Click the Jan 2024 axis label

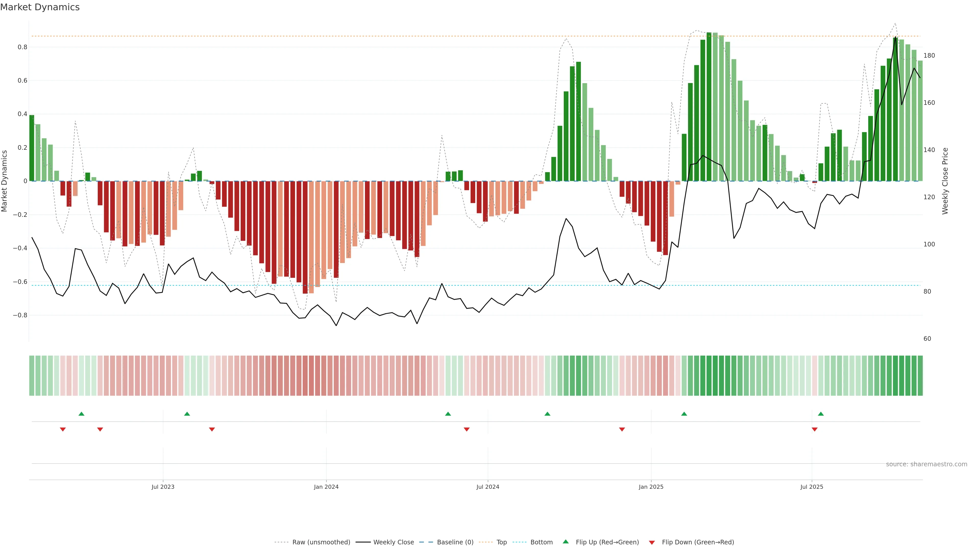pos(326,487)
